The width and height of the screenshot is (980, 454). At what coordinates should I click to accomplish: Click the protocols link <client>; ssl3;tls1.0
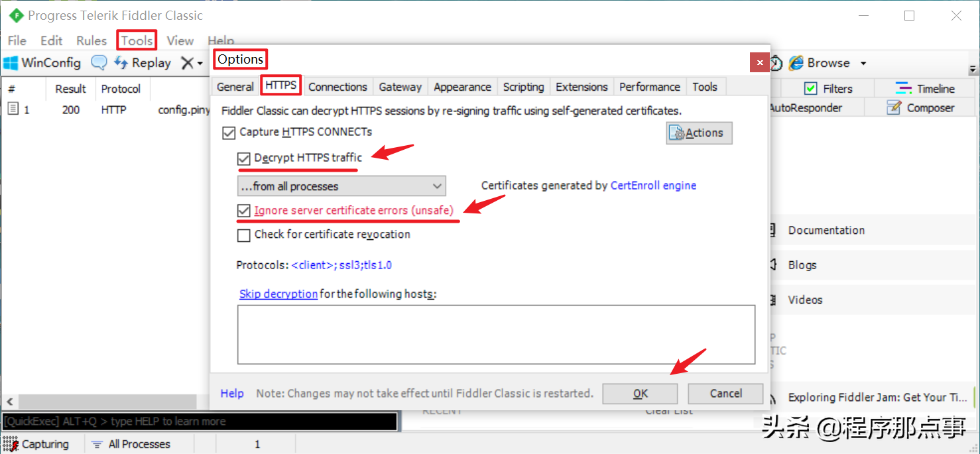[x=341, y=265]
